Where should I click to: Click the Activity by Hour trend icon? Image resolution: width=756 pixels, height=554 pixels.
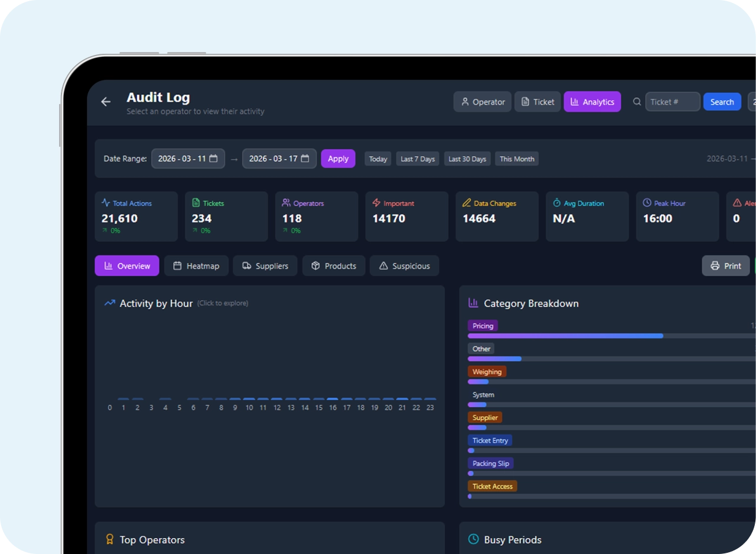[109, 303]
